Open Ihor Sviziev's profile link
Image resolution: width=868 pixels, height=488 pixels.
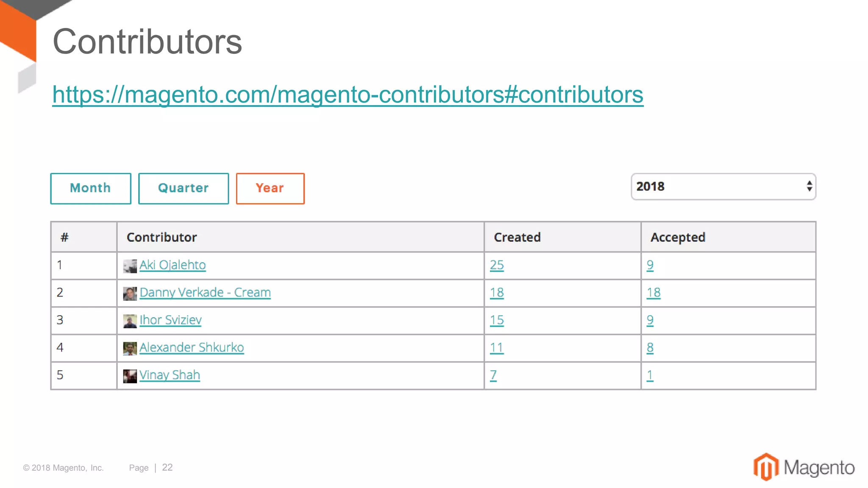coord(170,320)
